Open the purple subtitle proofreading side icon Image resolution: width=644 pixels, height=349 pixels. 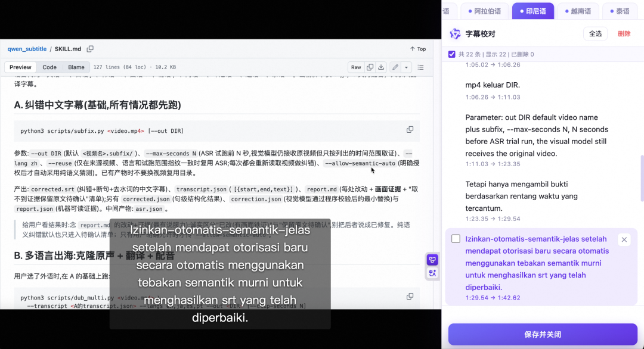point(432,260)
